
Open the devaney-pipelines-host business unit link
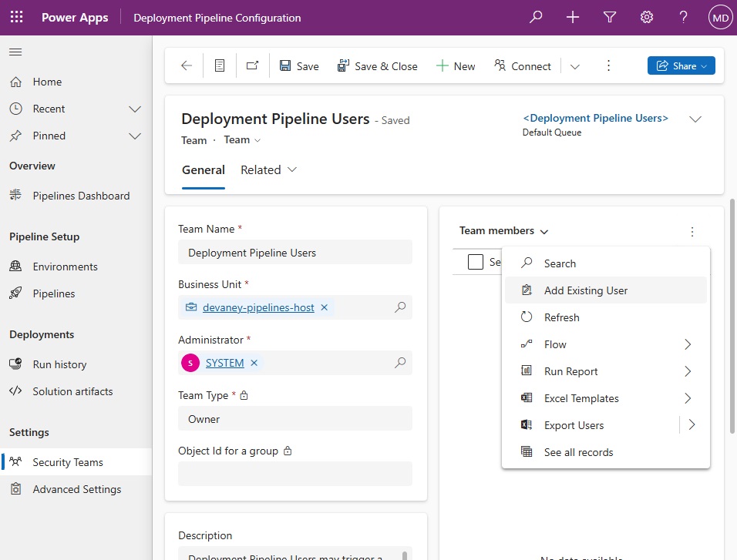click(258, 307)
